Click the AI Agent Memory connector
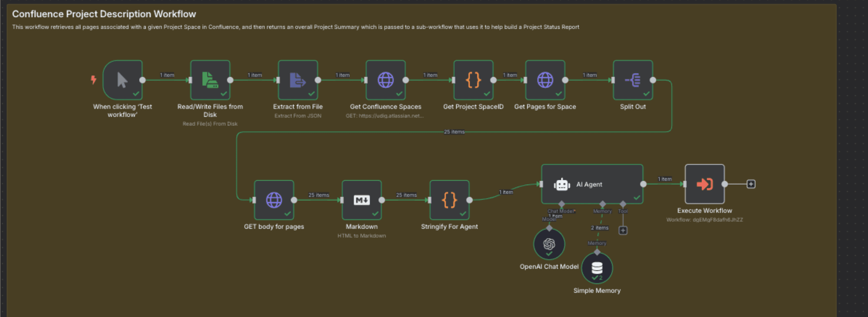 [x=603, y=204]
